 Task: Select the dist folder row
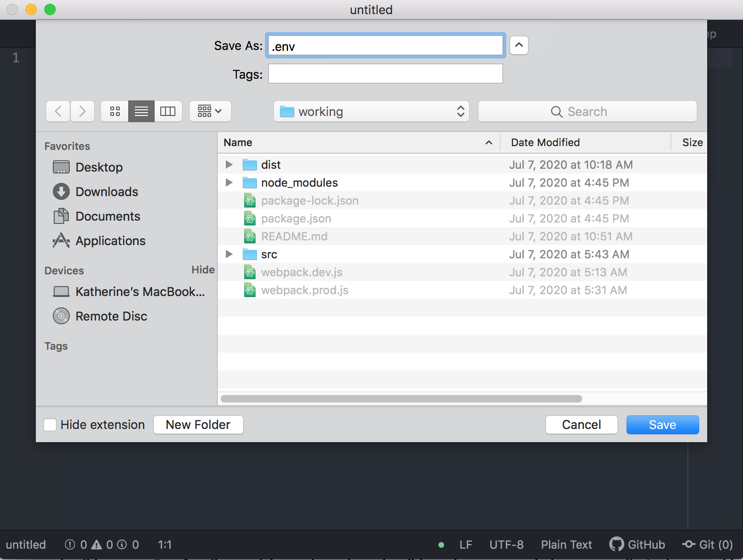coord(462,165)
